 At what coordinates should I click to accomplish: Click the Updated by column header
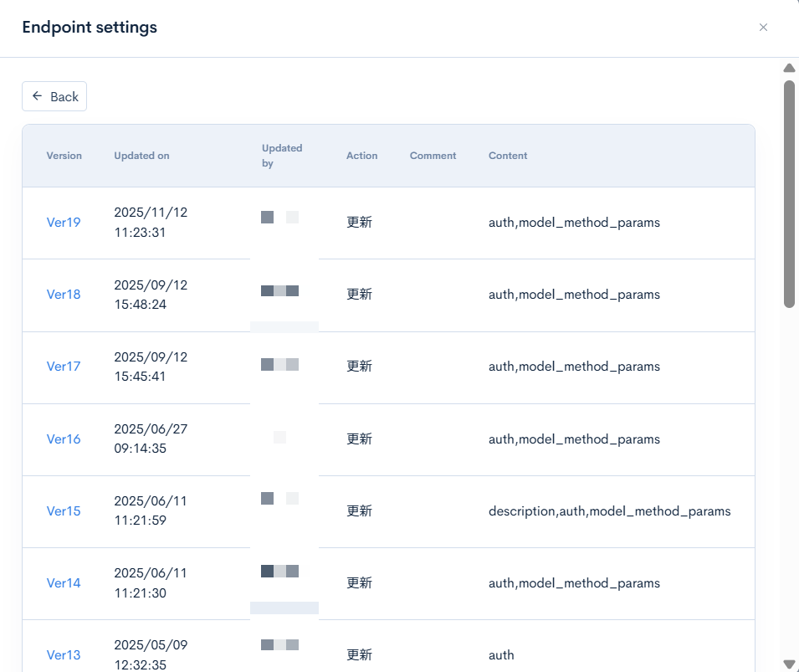tap(281, 156)
